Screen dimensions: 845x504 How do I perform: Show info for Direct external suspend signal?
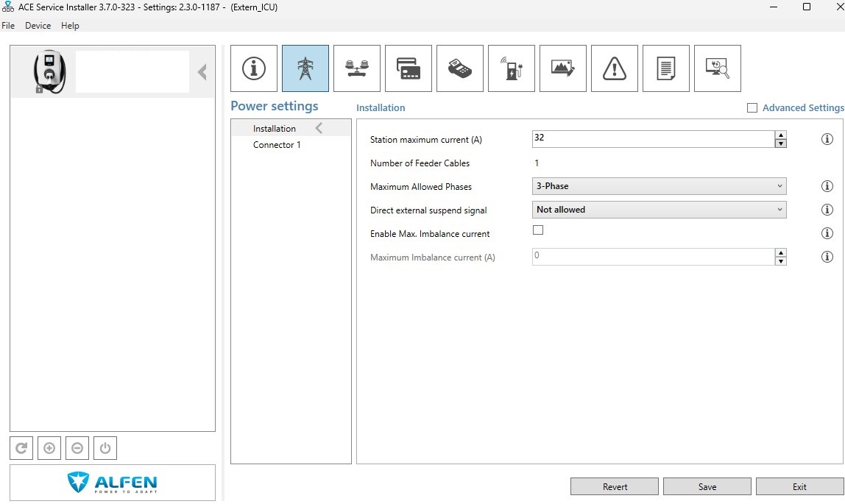[x=827, y=210]
